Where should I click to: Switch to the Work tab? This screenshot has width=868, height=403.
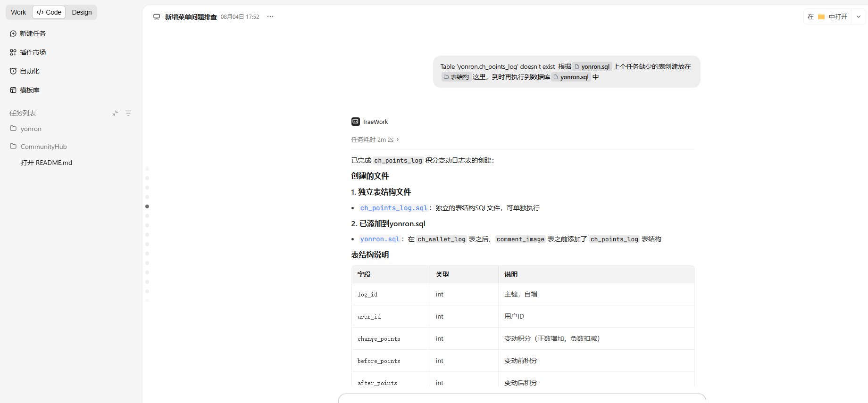[18, 12]
